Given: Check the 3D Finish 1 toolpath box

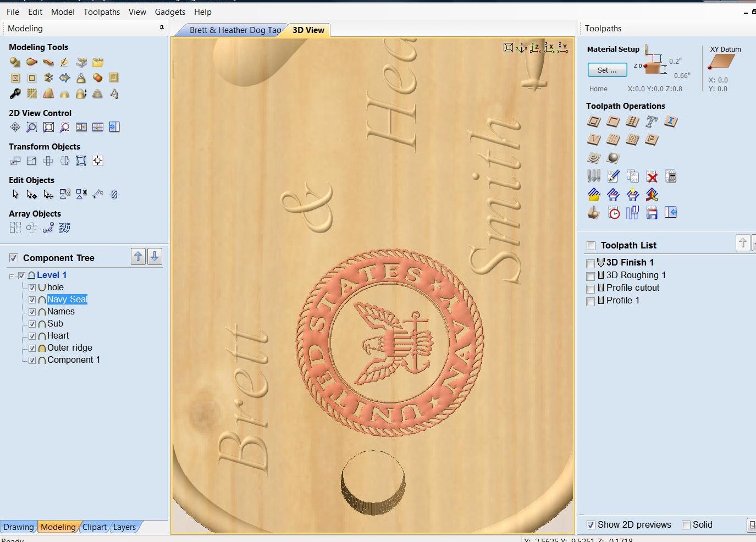Looking at the screenshot, I should [x=591, y=263].
